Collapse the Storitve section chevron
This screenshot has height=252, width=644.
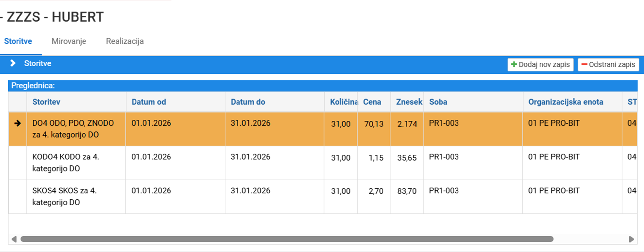point(13,63)
